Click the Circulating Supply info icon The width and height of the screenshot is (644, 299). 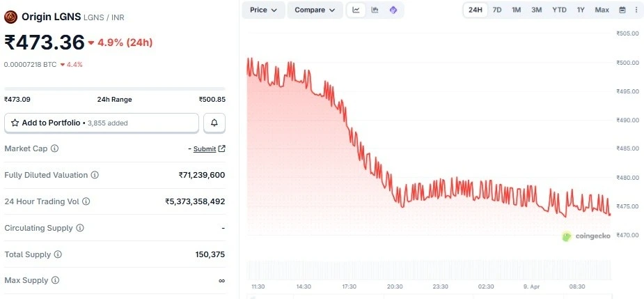point(80,228)
